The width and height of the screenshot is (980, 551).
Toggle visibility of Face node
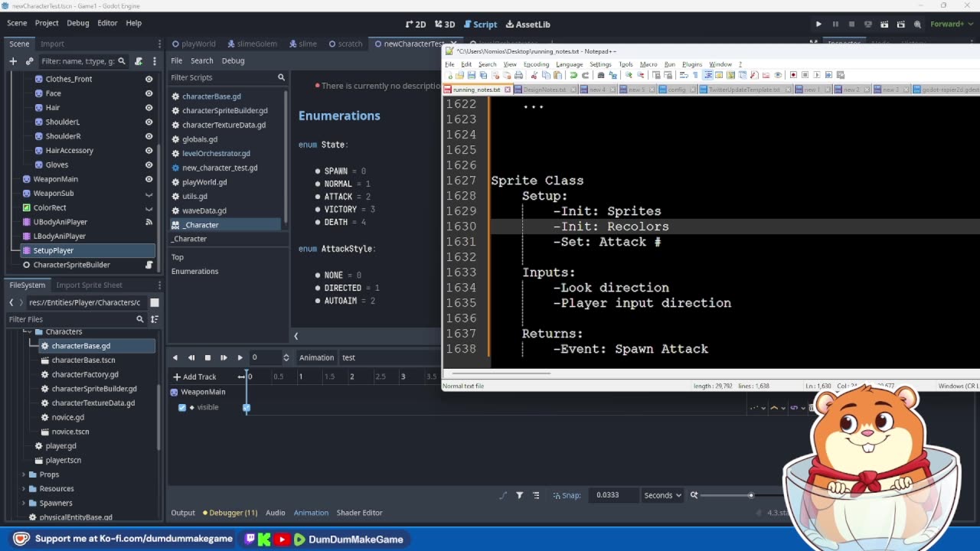149,93
